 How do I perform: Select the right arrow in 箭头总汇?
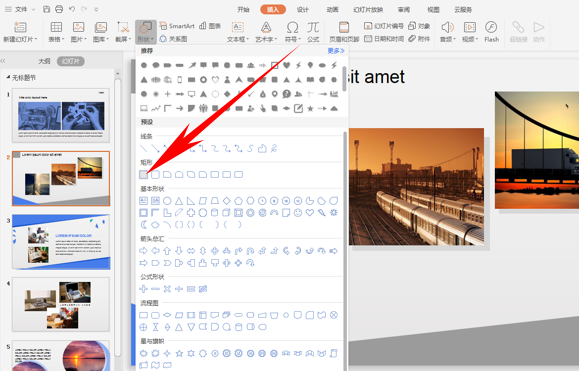point(144,251)
